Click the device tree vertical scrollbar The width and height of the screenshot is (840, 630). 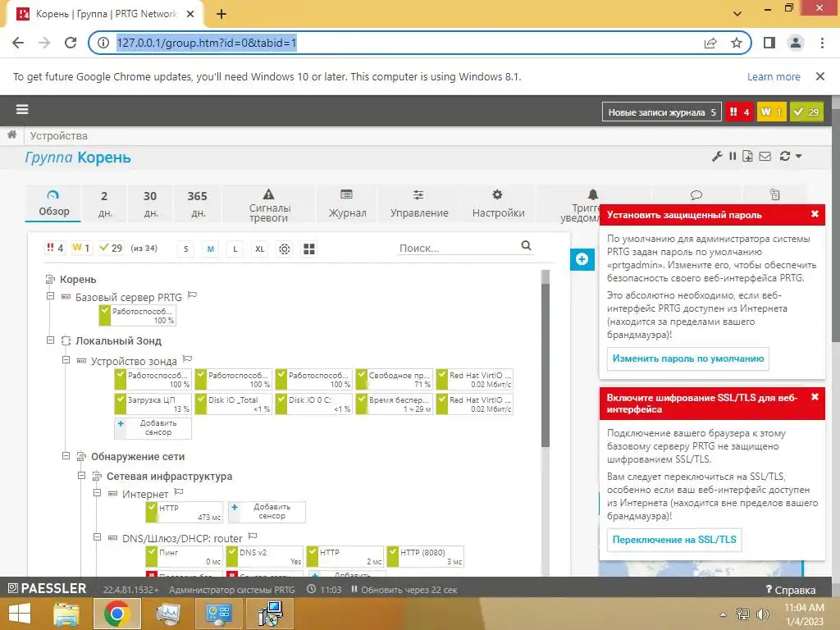(x=546, y=364)
